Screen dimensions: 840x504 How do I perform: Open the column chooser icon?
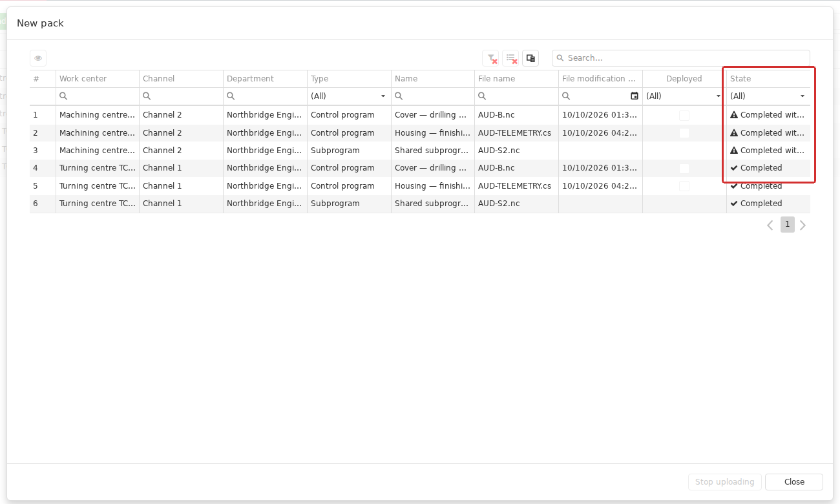pyautogui.click(x=530, y=58)
